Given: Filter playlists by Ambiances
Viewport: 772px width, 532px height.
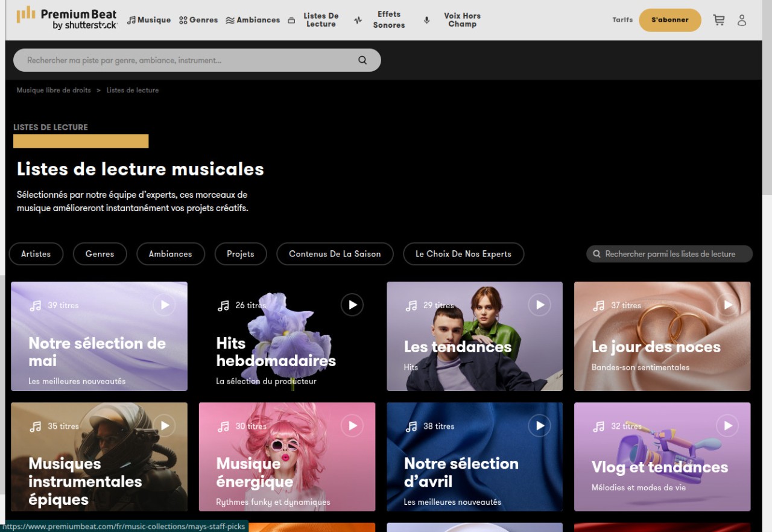Looking at the screenshot, I should pos(171,254).
